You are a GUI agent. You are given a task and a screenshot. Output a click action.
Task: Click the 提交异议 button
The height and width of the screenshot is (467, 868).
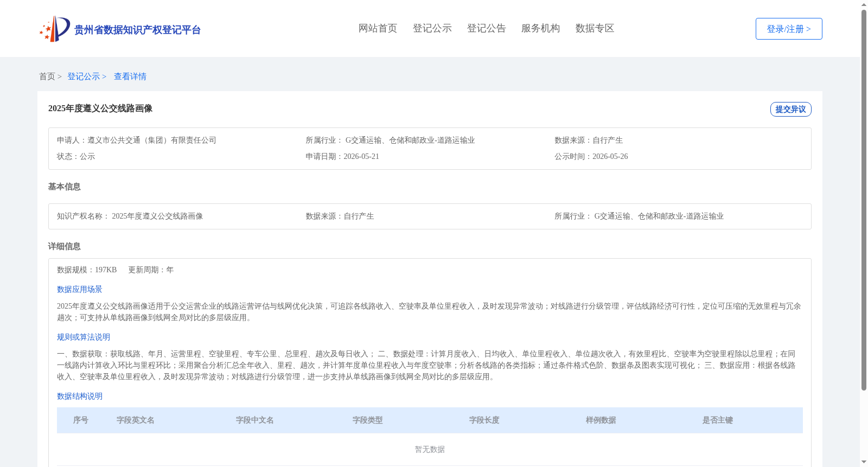tap(790, 109)
